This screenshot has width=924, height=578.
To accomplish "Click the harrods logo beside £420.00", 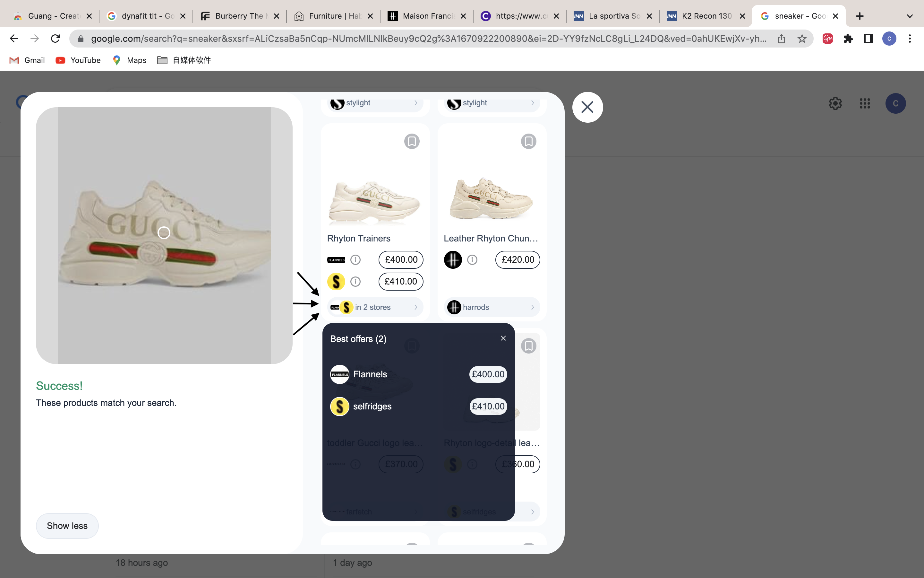I will click(453, 260).
